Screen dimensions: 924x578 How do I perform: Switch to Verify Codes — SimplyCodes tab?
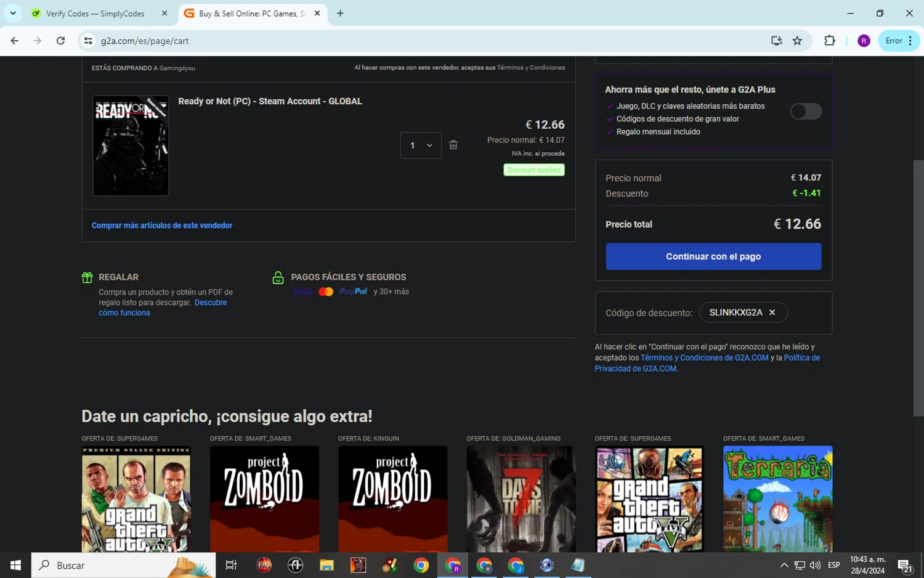click(x=95, y=14)
